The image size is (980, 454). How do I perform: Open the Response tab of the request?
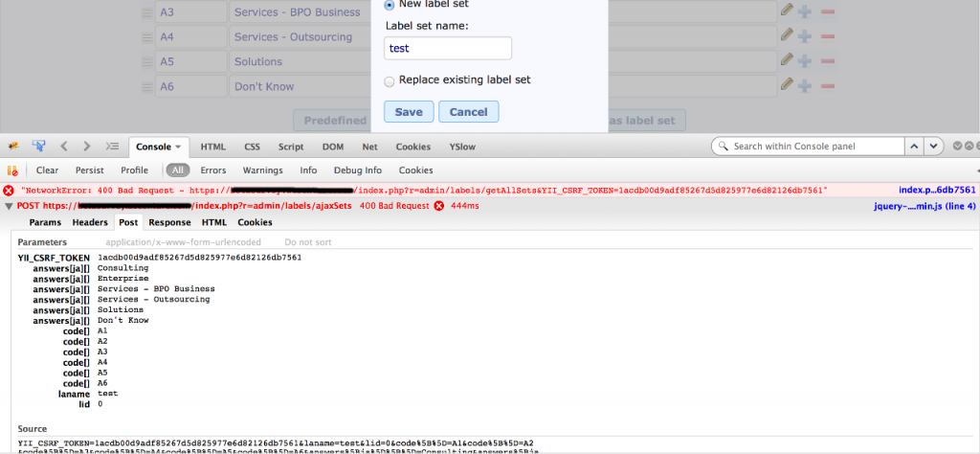point(169,222)
